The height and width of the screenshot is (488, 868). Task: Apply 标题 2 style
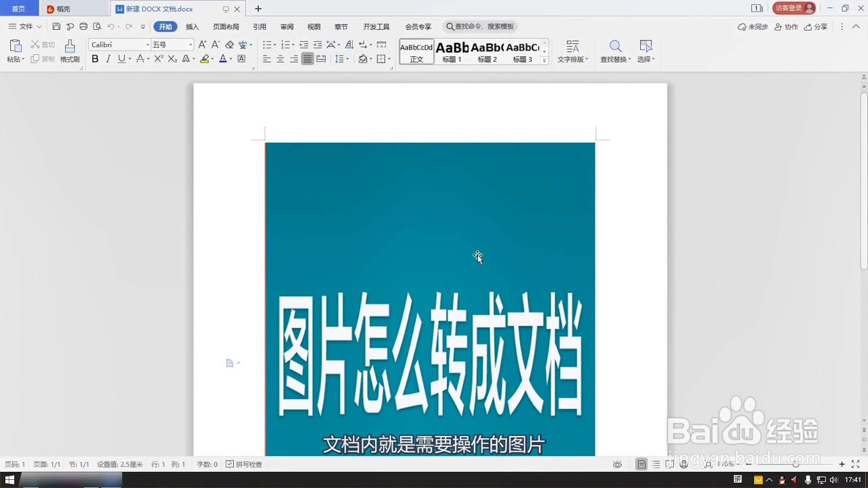tap(487, 52)
